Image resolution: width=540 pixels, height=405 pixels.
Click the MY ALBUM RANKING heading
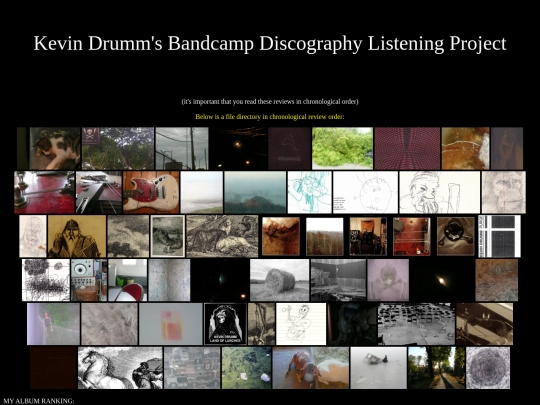(39, 401)
